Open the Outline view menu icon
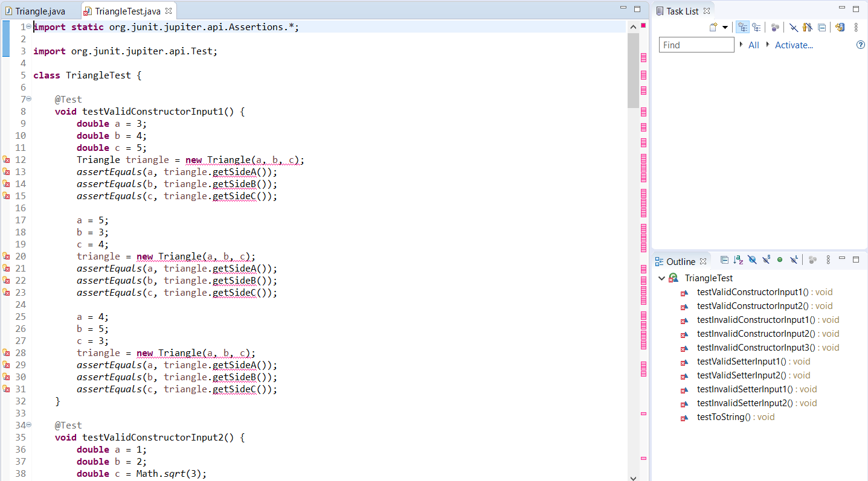This screenshot has width=868, height=481. coord(828,260)
